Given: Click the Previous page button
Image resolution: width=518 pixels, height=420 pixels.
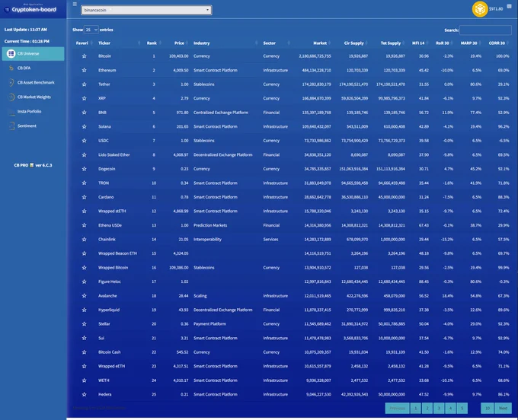Looking at the screenshot, I should 398,408.
